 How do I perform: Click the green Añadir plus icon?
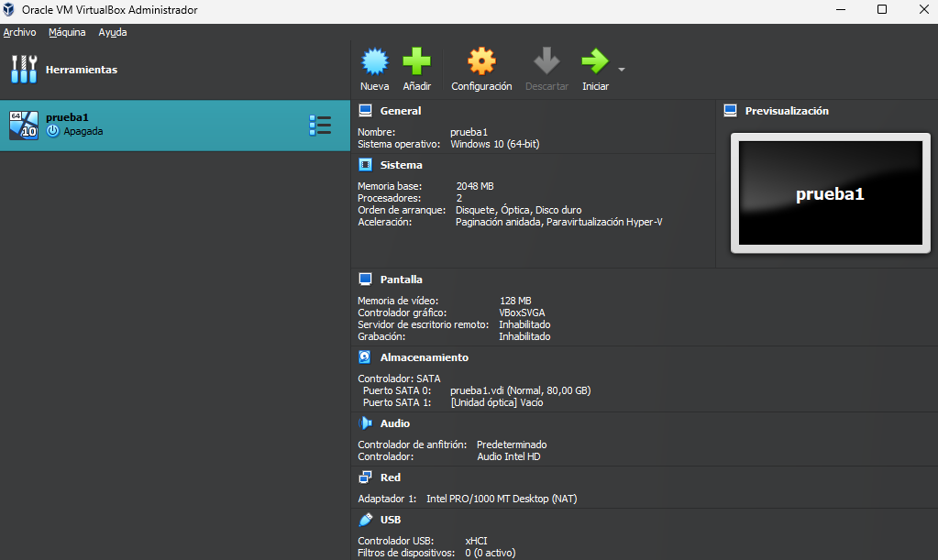click(x=416, y=61)
